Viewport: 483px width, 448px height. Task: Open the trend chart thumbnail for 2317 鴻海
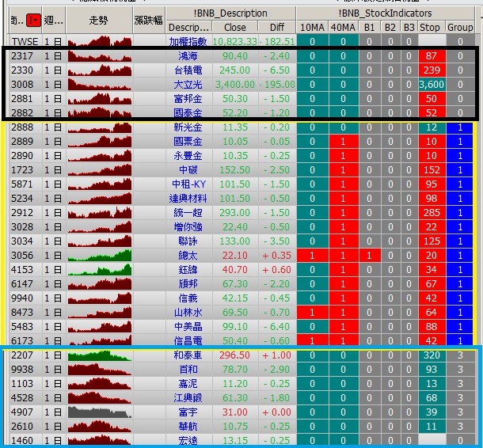100,56
